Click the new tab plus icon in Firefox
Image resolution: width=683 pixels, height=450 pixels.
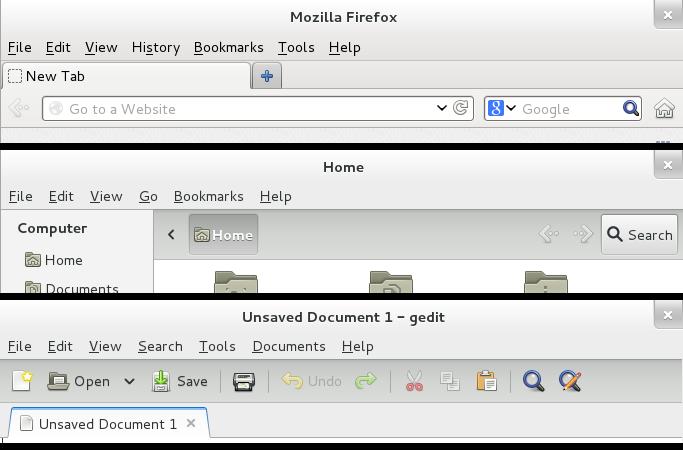click(x=267, y=76)
